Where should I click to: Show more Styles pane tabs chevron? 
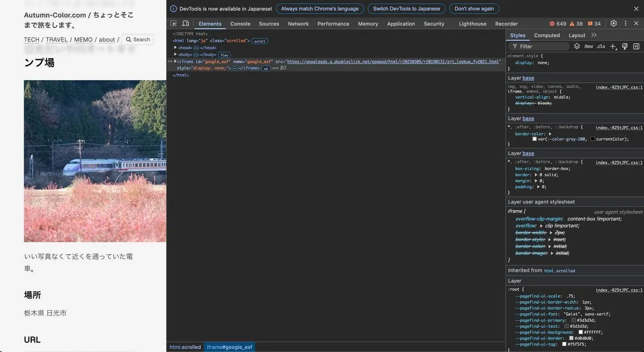pyautogui.click(x=594, y=35)
